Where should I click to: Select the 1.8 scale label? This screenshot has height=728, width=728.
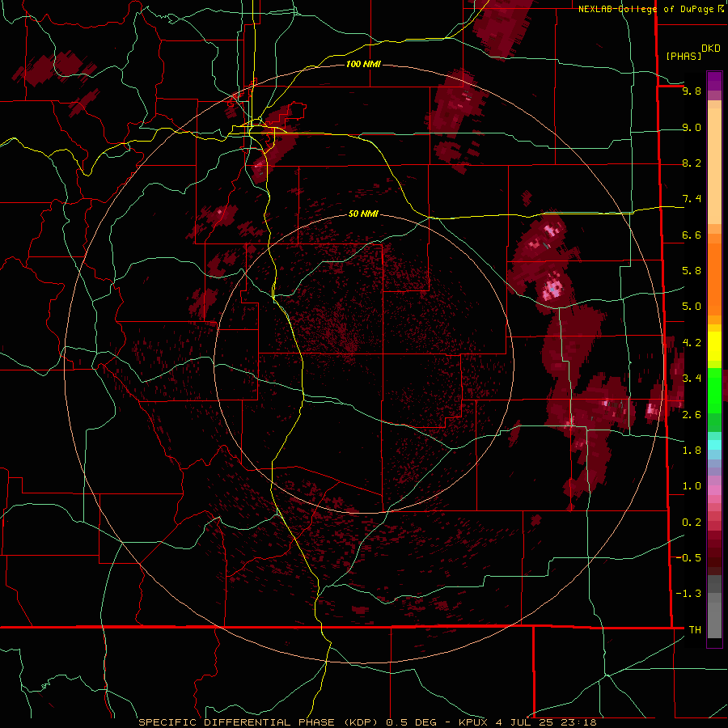pyautogui.click(x=692, y=450)
